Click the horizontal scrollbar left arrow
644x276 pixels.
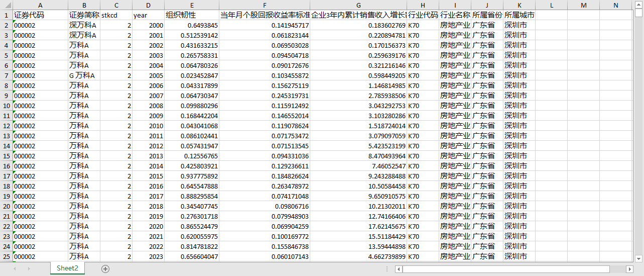tap(399, 269)
